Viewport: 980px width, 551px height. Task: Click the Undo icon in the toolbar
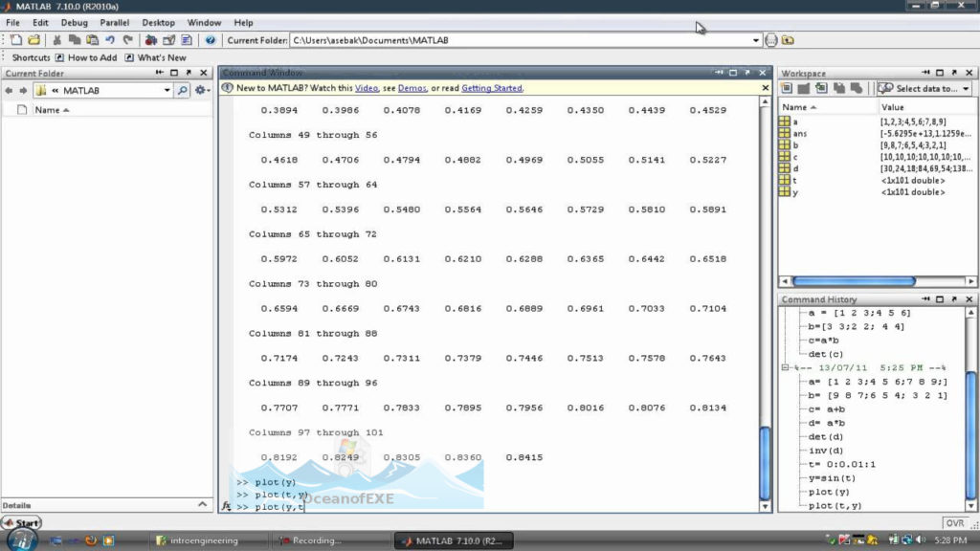point(110,40)
